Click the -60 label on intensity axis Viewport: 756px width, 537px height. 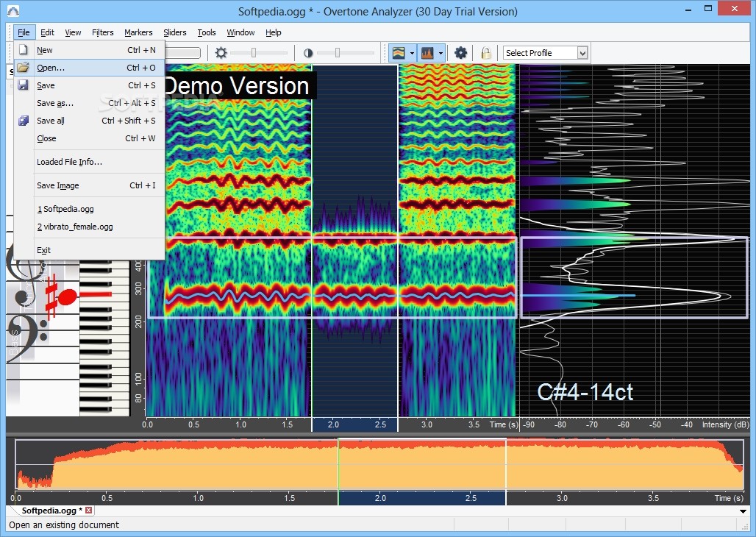(624, 424)
